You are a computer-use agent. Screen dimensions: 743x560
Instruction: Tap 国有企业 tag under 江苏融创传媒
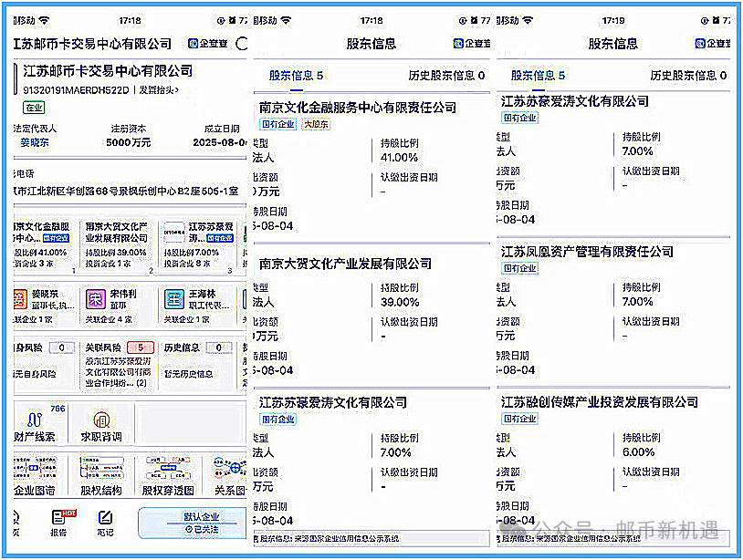point(520,419)
